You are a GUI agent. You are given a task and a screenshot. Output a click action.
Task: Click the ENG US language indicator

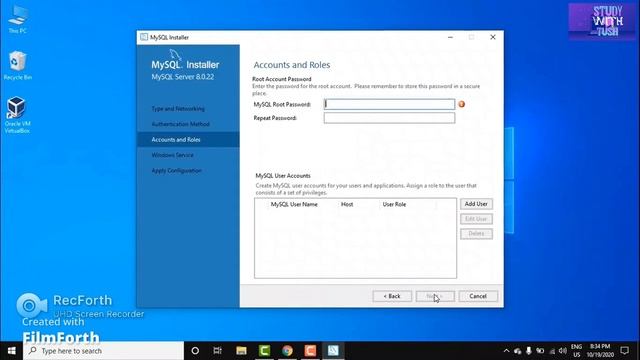(576, 351)
